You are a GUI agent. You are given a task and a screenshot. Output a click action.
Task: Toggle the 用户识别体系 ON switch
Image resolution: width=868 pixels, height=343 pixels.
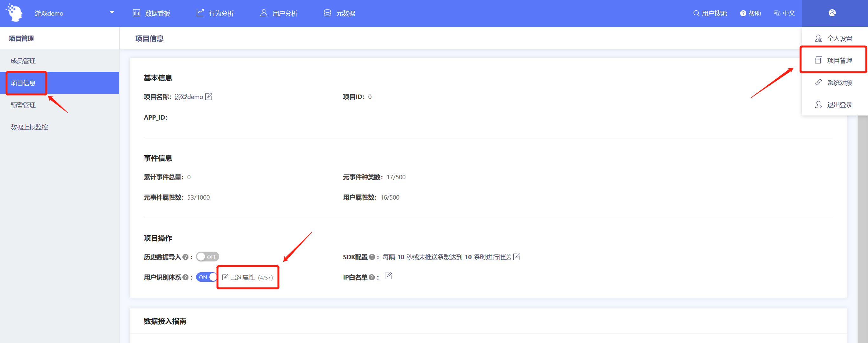tap(207, 277)
